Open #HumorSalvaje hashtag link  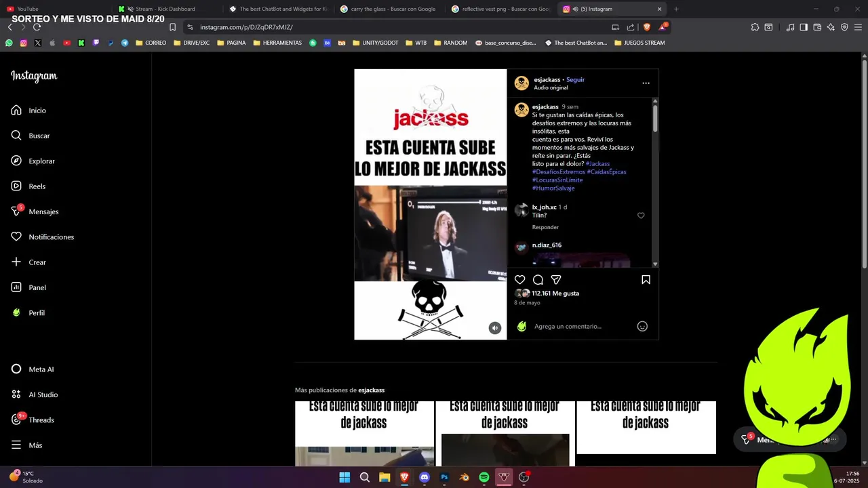pos(553,188)
